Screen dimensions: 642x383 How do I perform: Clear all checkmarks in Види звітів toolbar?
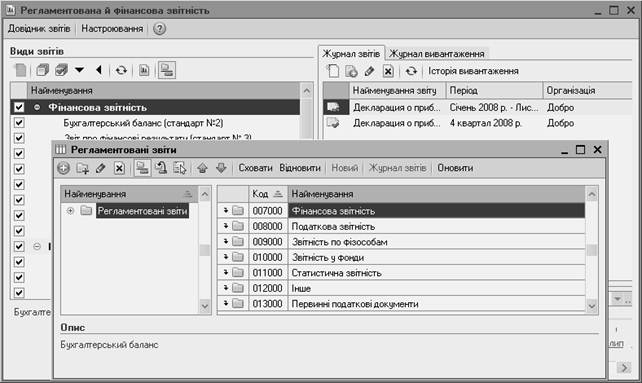42,70
